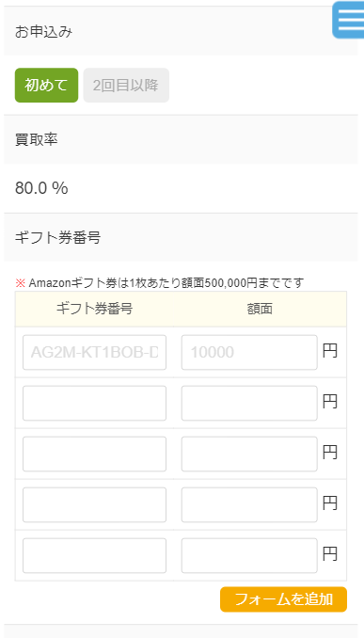Click the 額面 table column header
The height and width of the screenshot is (638, 364).
pyautogui.click(x=260, y=310)
